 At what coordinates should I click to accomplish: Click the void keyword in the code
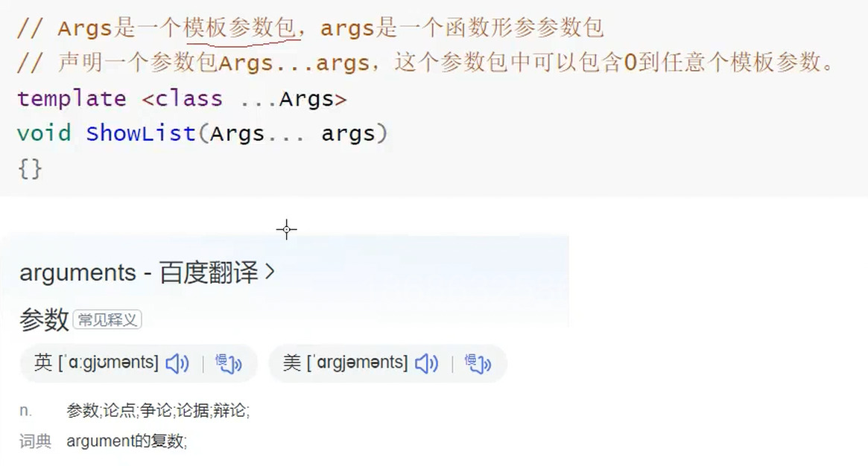[44, 133]
